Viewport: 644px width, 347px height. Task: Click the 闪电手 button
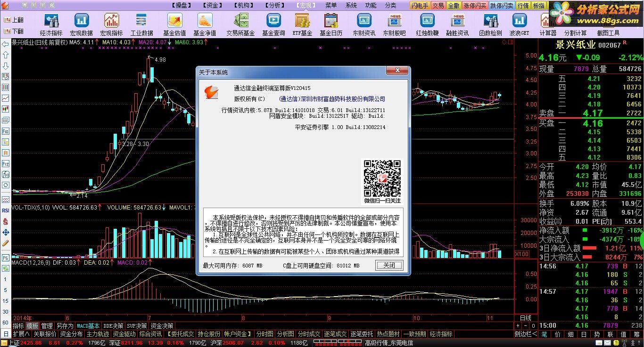pos(420,5)
